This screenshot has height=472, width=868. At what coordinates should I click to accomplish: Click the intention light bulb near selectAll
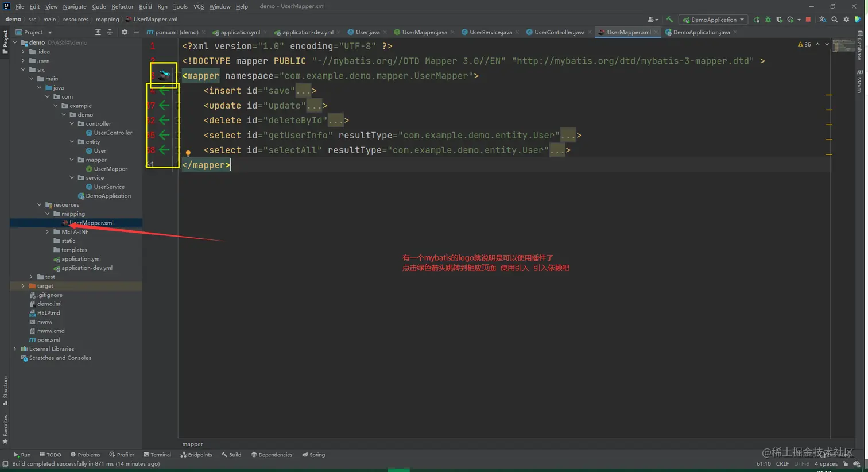[x=188, y=153]
